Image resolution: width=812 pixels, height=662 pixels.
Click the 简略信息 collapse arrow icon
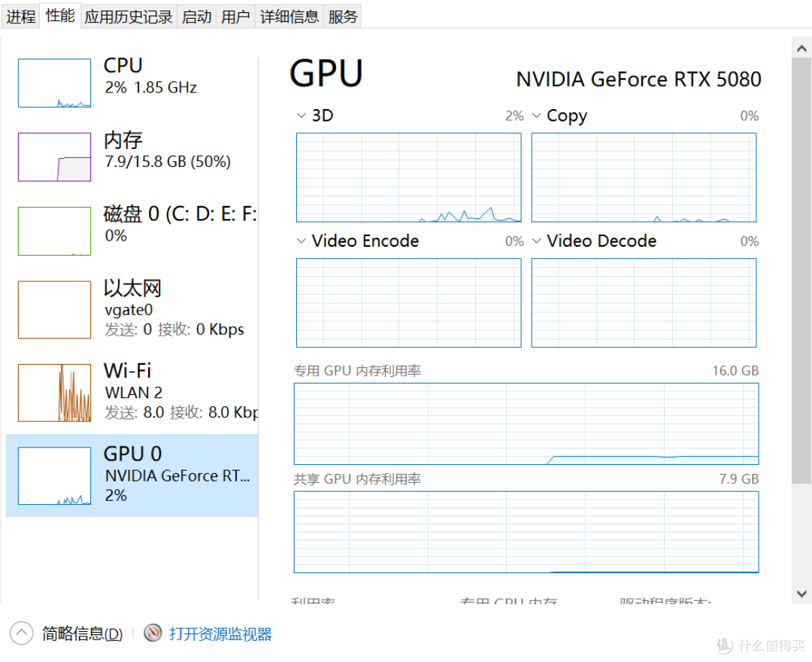tap(21, 633)
